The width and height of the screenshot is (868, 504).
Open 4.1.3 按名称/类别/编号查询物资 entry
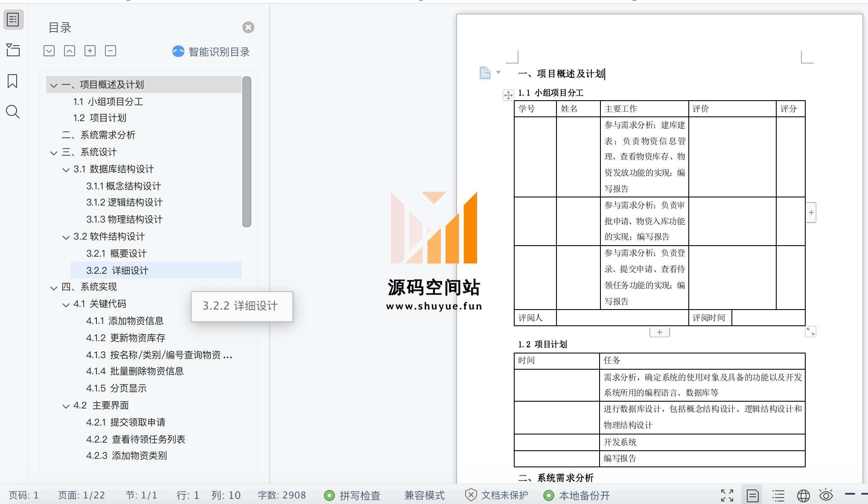(x=159, y=355)
